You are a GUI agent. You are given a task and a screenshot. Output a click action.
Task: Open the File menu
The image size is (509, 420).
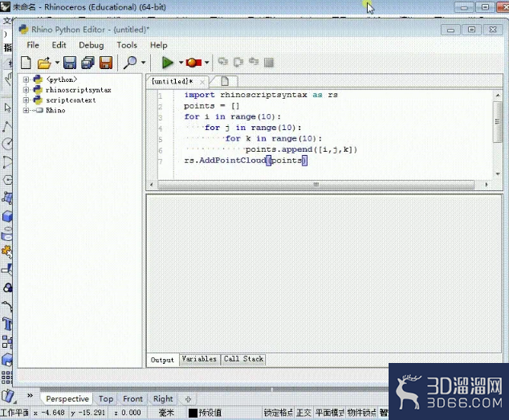pyautogui.click(x=33, y=45)
